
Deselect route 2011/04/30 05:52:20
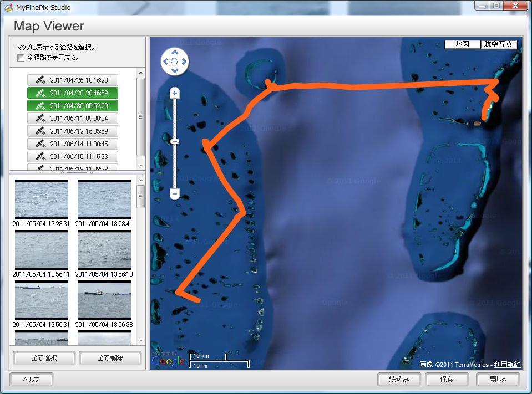click(x=73, y=106)
